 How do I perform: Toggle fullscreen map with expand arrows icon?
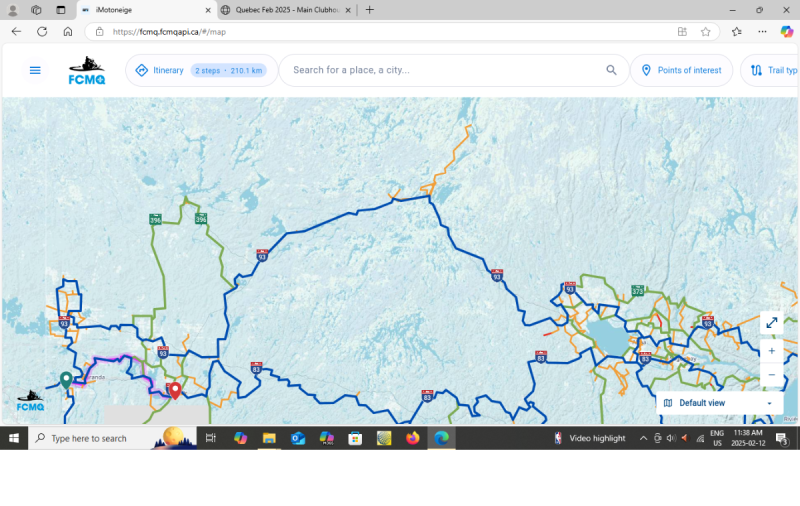(771, 323)
